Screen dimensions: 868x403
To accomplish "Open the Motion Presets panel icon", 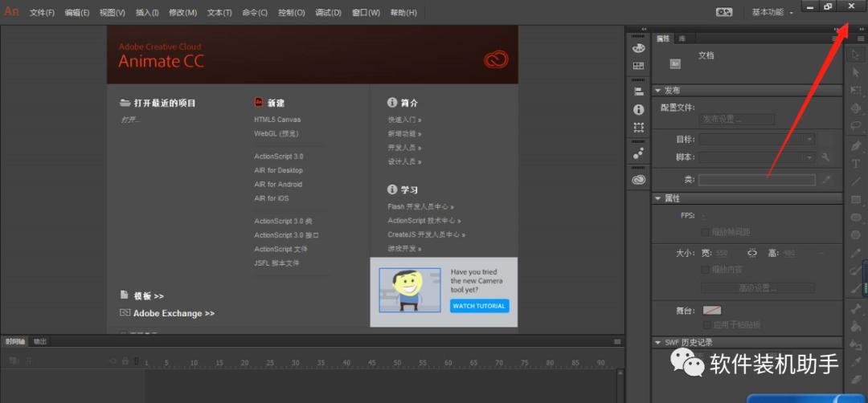I will pyautogui.click(x=638, y=153).
